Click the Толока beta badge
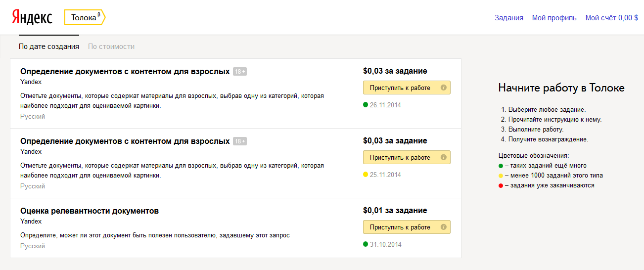The width and height of the screenshot is (644, 270). 85,17
